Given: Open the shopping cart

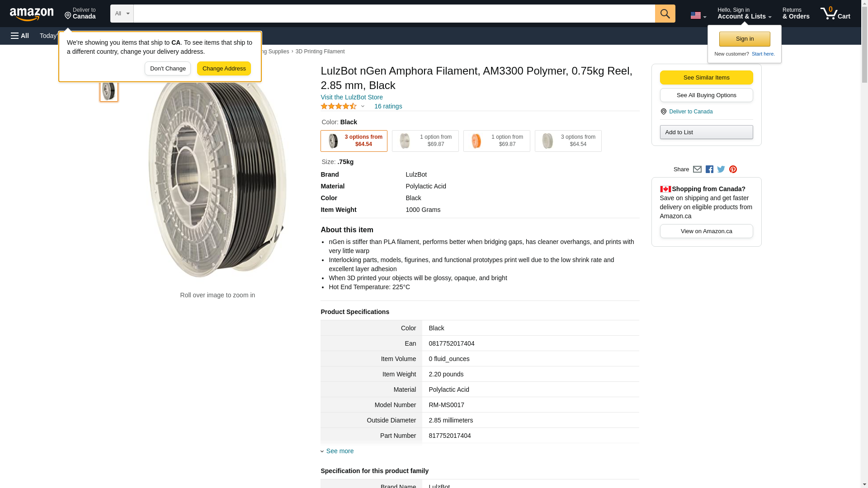Looking at the screenshot, I should click(835, 14).
